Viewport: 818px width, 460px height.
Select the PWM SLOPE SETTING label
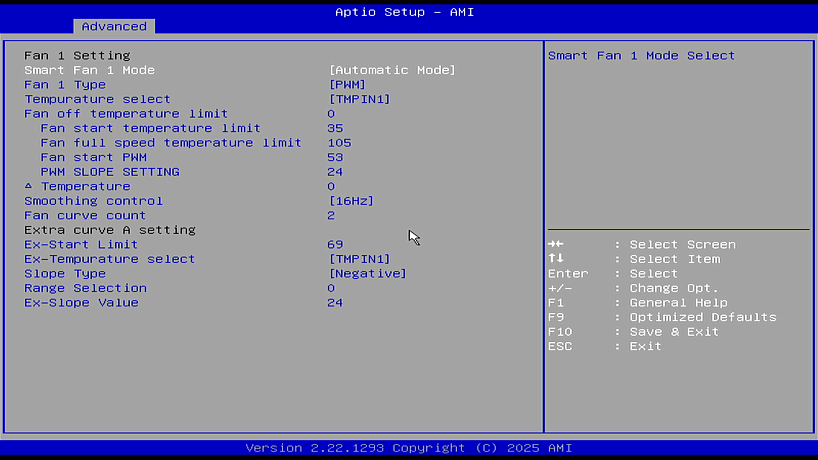[110, 172]
